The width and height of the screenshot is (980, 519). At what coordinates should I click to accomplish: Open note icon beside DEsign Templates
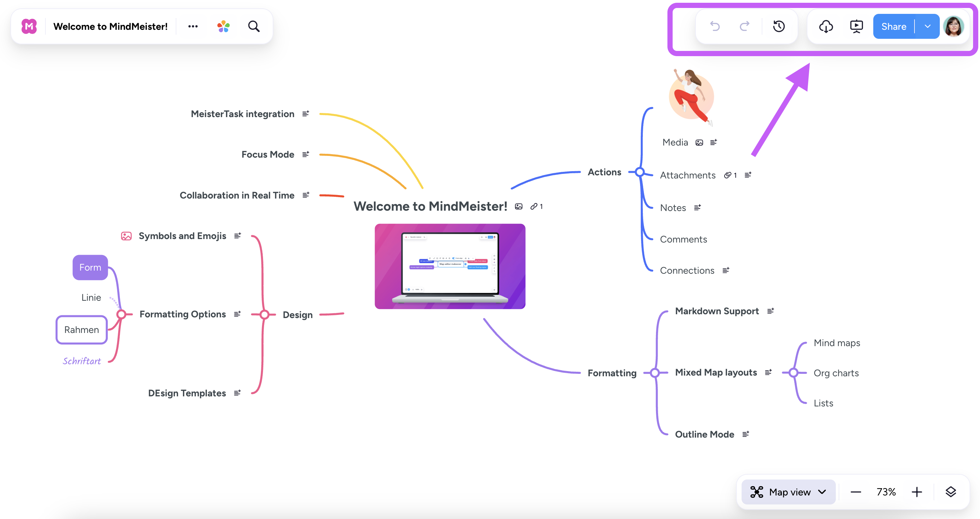tap(237, 393)
